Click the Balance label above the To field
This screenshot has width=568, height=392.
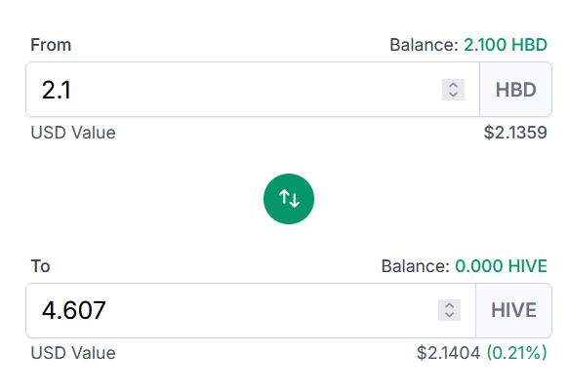click(415, 266)
